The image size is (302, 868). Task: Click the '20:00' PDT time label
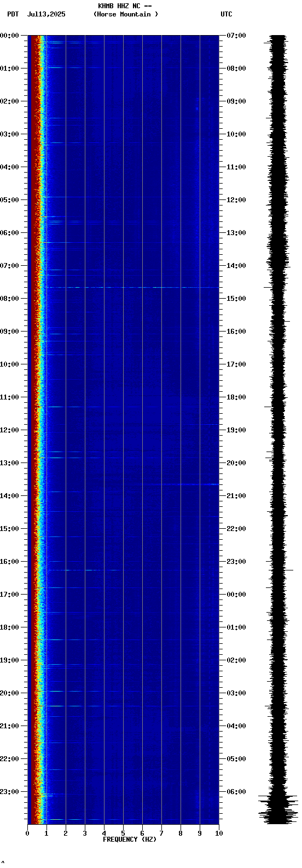pos(10,693)
